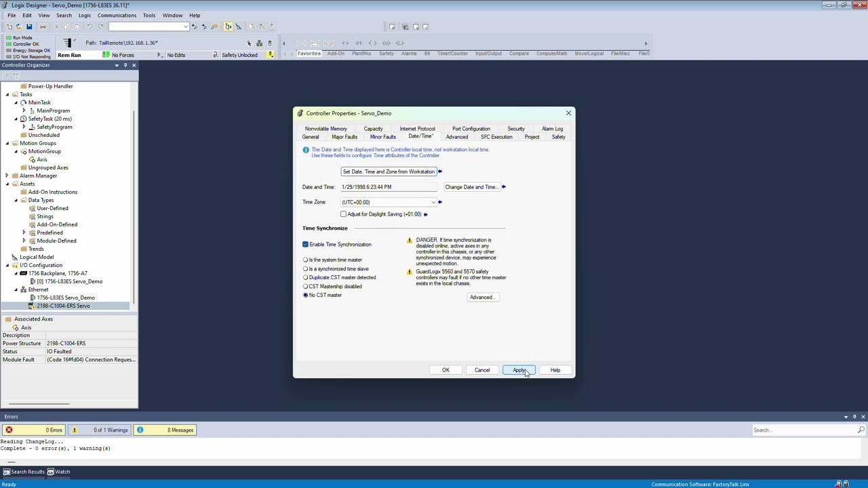Image resolution: width=868 pixels, height=488 pixels.
Task: Click the blue info icon in Date/Time tab
Action: pos(306,150)
